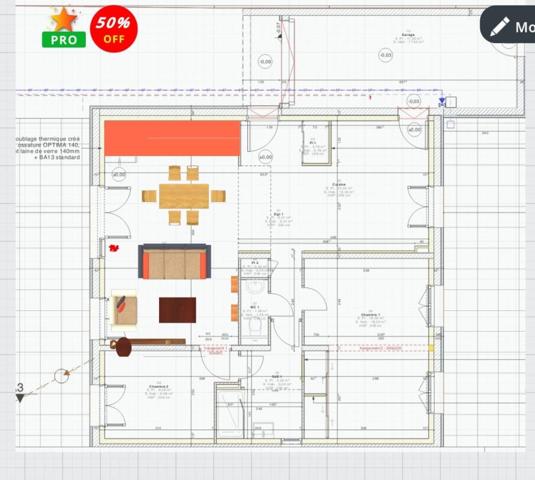Screen dimensions: 535x480
Task: Click the blue valve symbol near garage wall
Action: coord(442,101)
